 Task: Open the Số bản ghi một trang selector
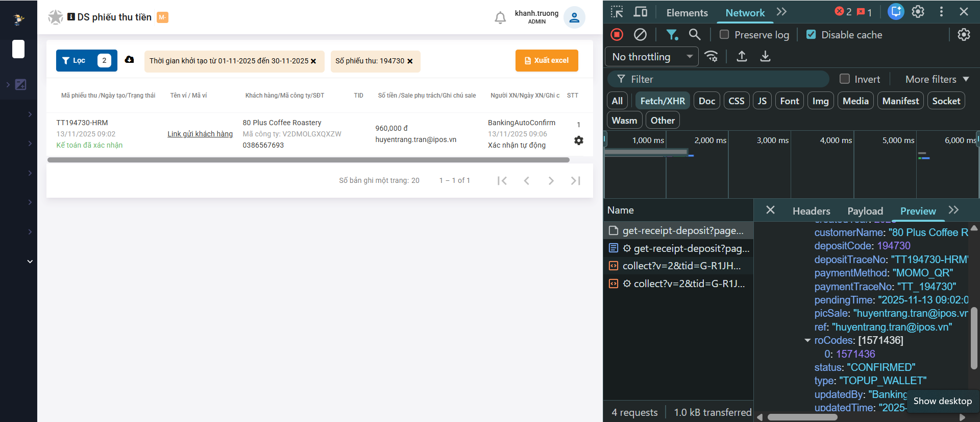pos(379,180)
